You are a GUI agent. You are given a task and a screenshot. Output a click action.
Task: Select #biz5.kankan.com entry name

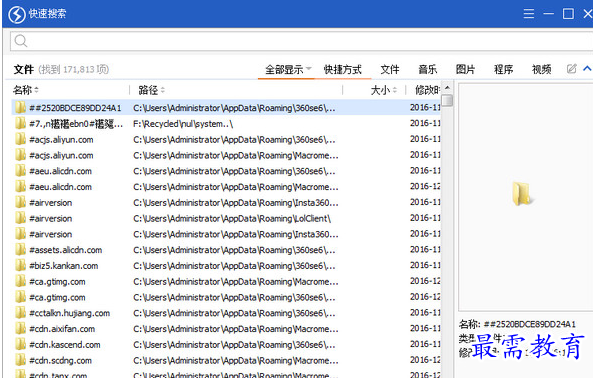click(x=64, y=266)
